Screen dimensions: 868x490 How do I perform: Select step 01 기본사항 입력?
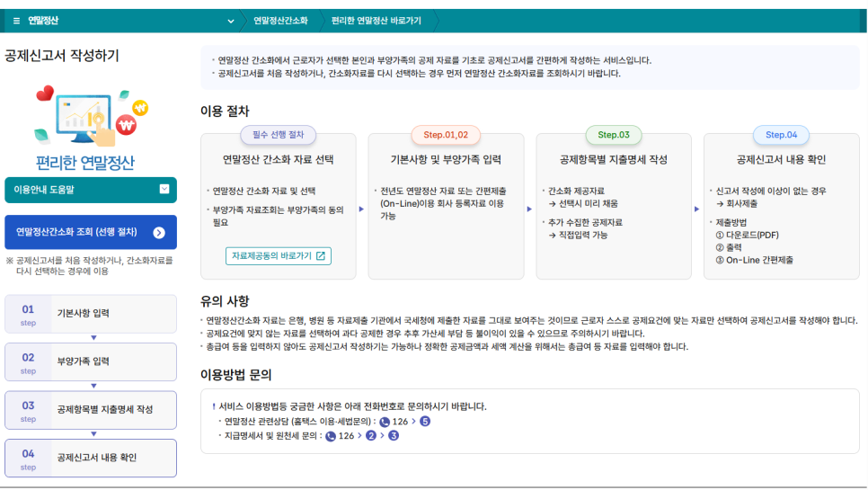point(91,314)
